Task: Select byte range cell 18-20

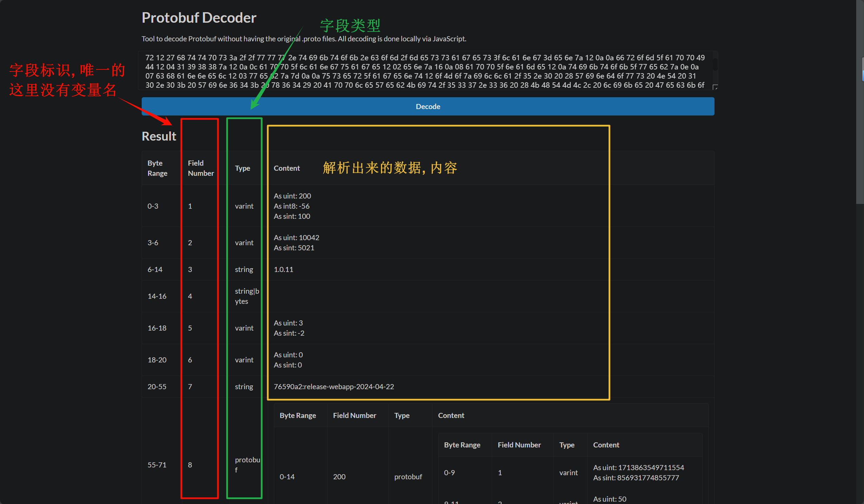Action: coord(157,360)
